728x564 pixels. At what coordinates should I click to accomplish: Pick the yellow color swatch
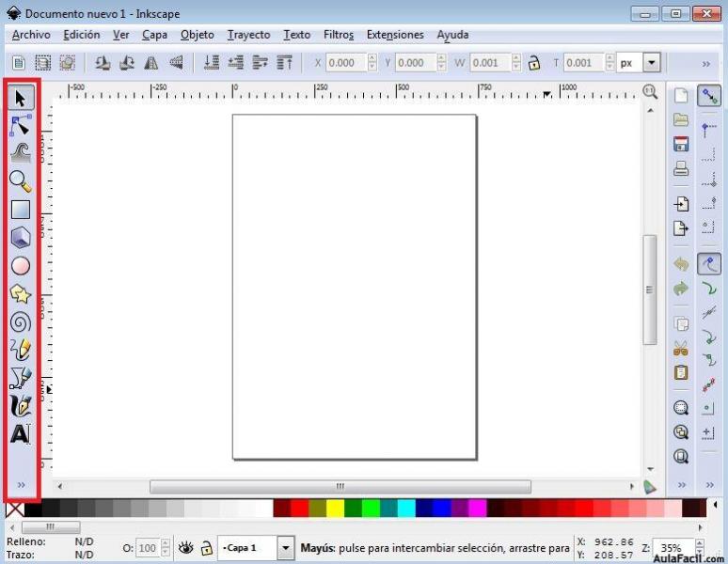coord(335,509)
